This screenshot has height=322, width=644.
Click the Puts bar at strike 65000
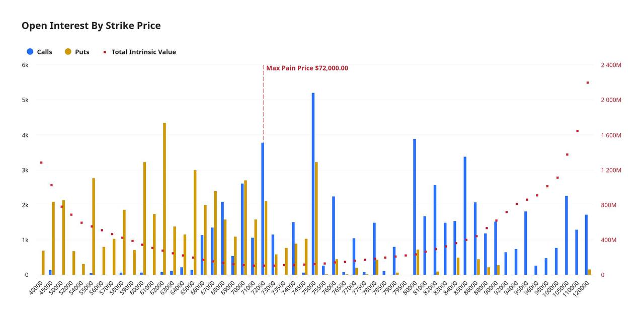pos(195,222)
